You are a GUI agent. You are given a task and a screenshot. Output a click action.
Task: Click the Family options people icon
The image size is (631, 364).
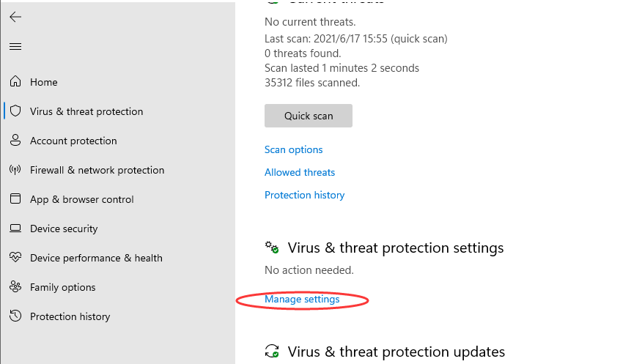pyautogui.click(x=15, y=287)
